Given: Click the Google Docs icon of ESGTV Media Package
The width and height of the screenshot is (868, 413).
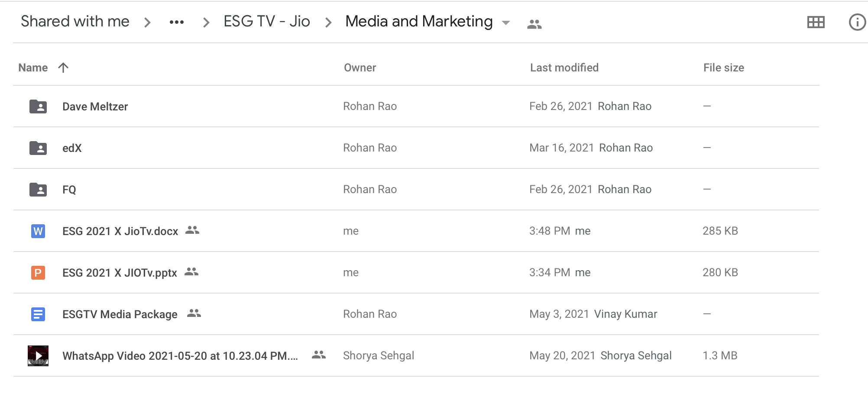Looking at the screenshot, I should pos(38,314).
